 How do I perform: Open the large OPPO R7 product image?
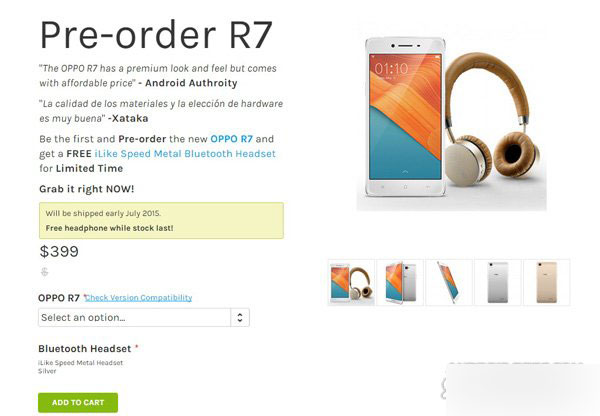[x=452, y=117]
